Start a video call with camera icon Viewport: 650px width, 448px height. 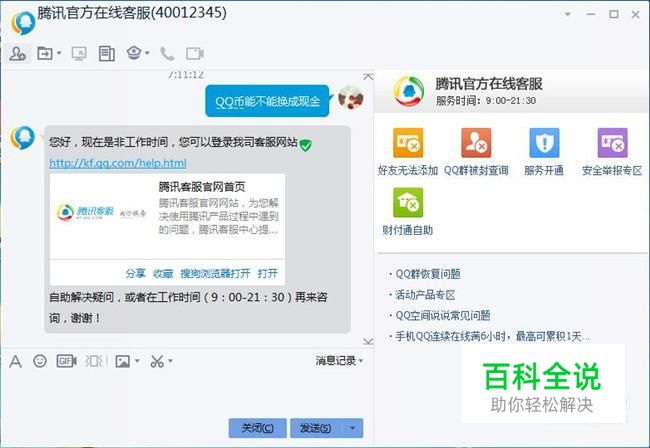click(194, 53)
